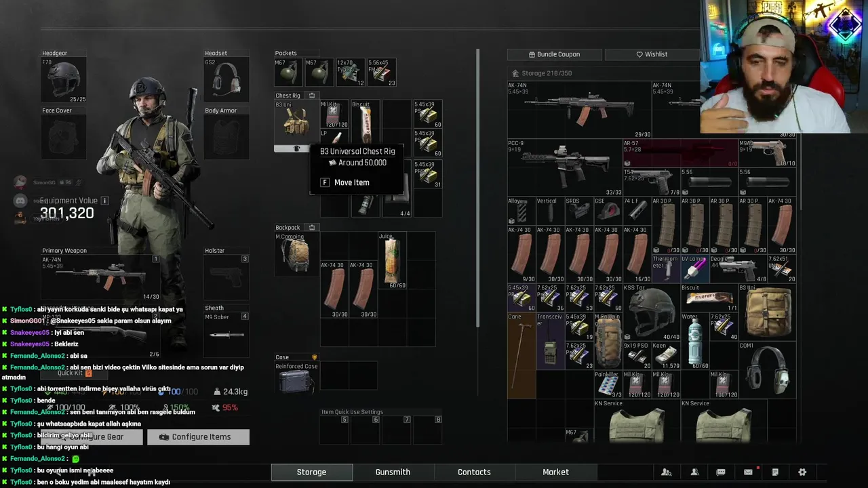Switch to the Storage tab

(x=311, y=472)
